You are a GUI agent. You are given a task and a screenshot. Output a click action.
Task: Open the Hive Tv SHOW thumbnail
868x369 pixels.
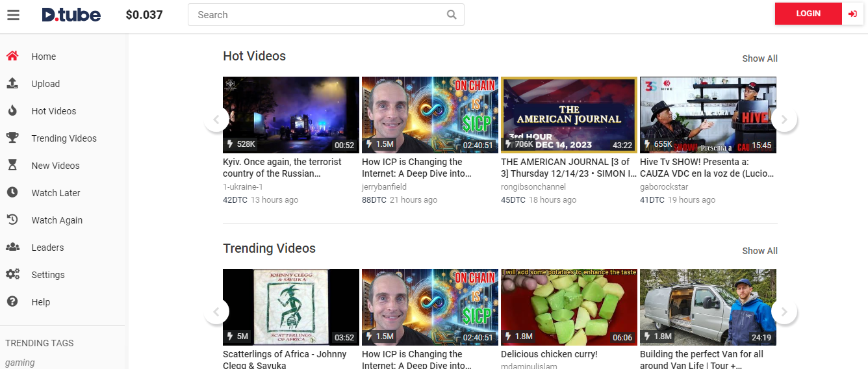[708, 115]
